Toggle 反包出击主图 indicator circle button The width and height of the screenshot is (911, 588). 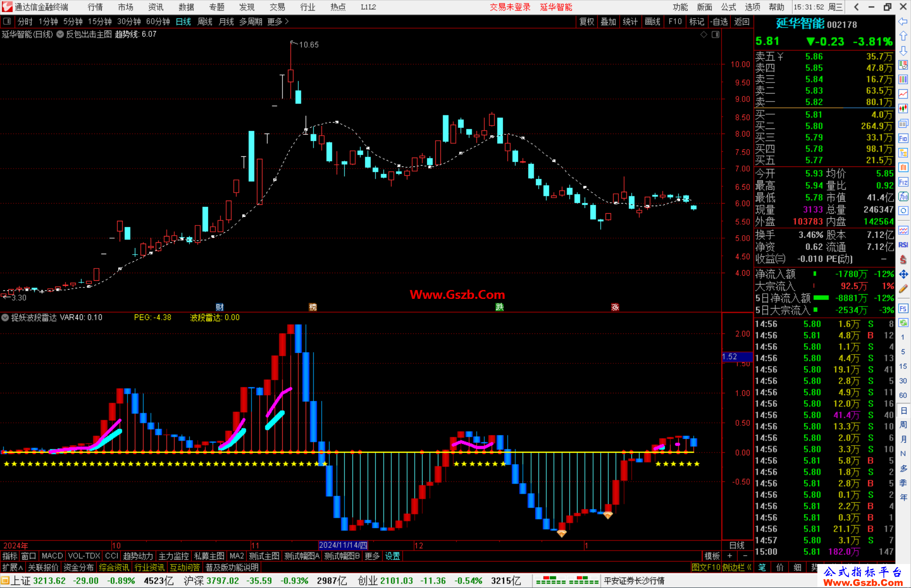(x=60, y=34)
